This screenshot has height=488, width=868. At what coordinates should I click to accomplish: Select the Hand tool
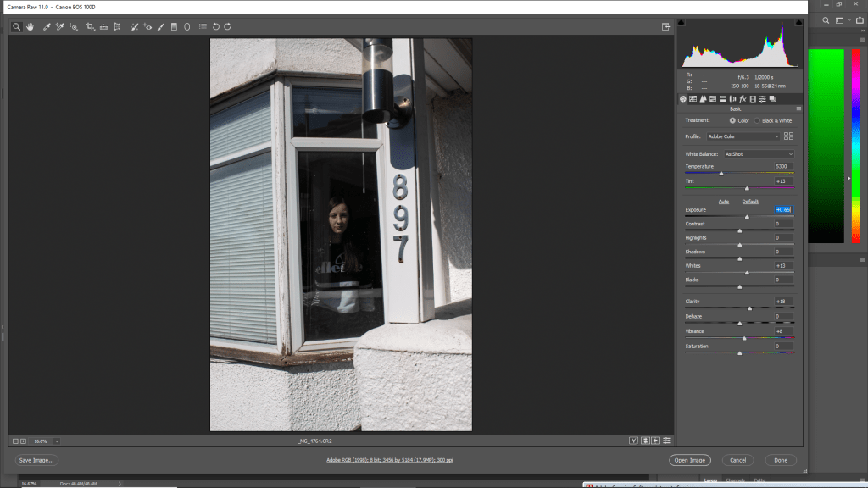30,27
